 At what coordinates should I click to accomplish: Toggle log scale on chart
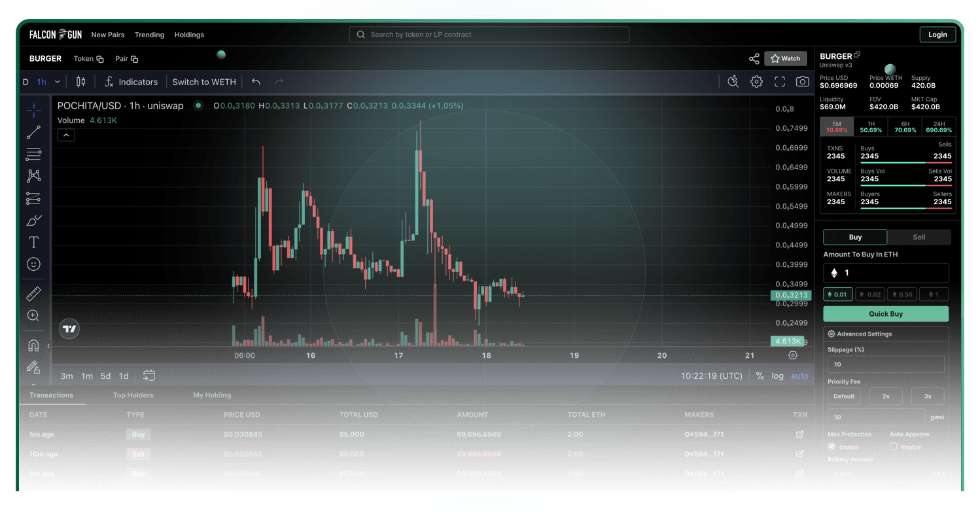pyautogui.click(x=777, y=376)
